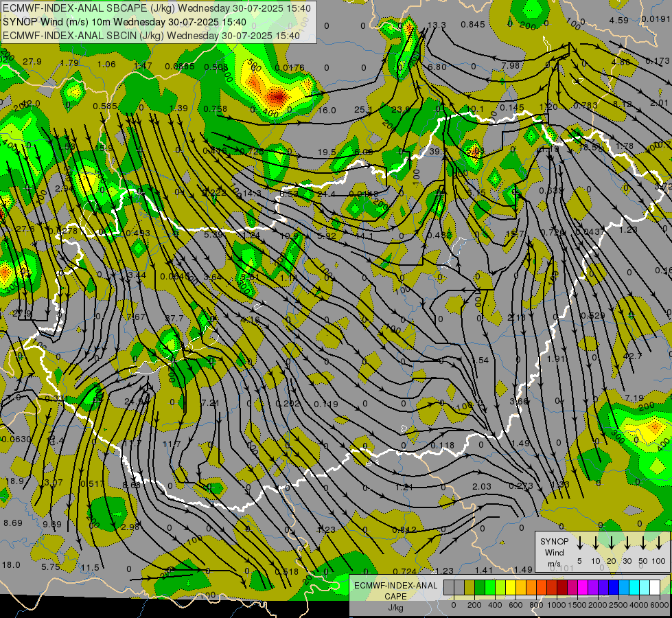This screenshot has width=672, height=618.
Task: Click the 37.7 value on the map
Action: click(x=174, y=318)
